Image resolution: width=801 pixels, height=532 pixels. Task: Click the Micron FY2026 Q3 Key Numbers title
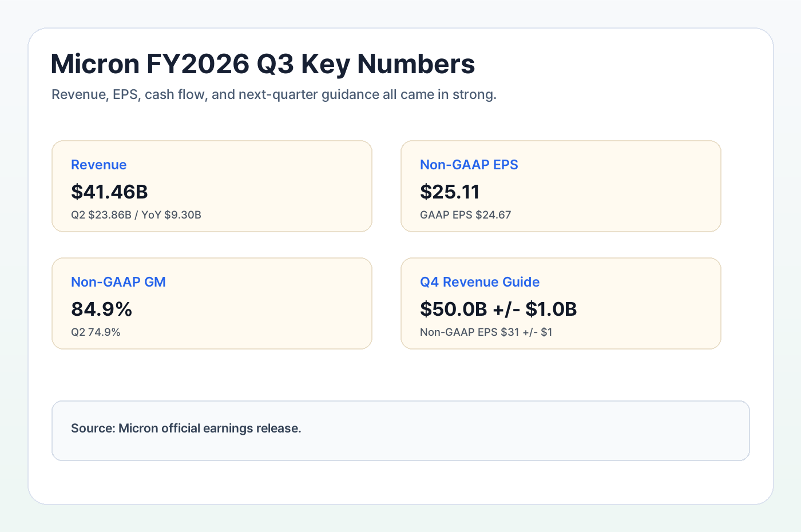263,64
